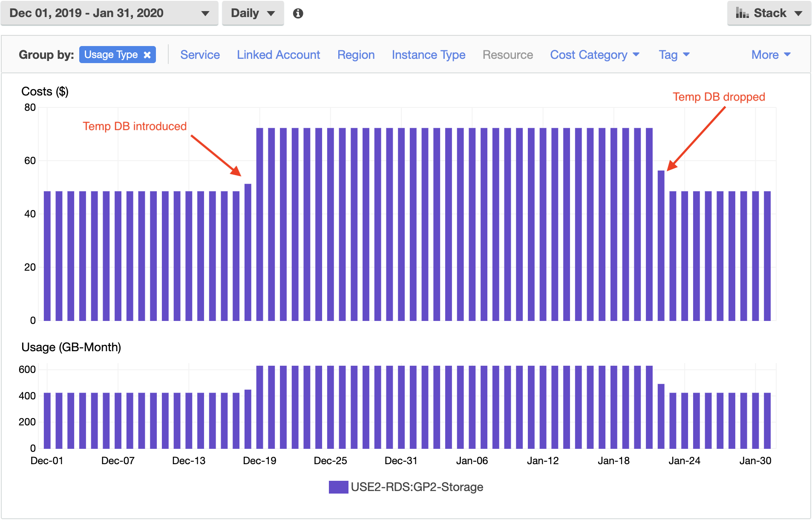The height and width of the screenshot is (520, 812).
Task: Click the Jan-06 axis label
Action: click(x=472, y=461)
